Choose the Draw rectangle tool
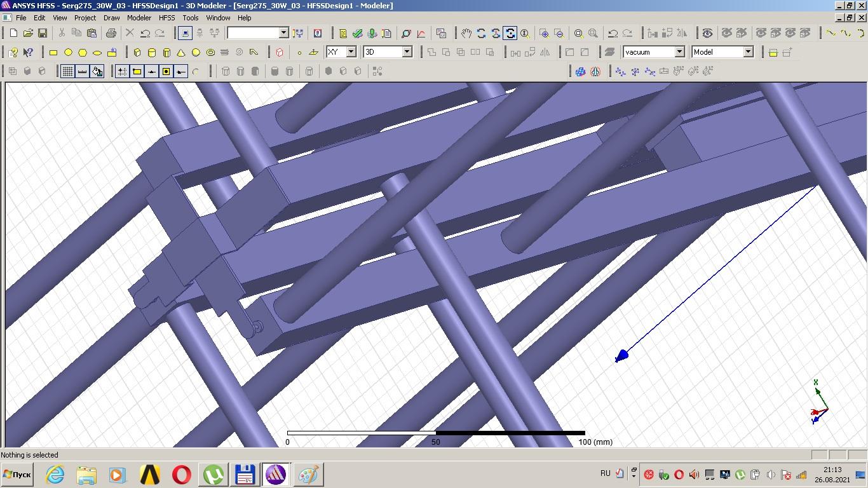The height and width of the screenshot is (488, 868). (x=53, y=53)
